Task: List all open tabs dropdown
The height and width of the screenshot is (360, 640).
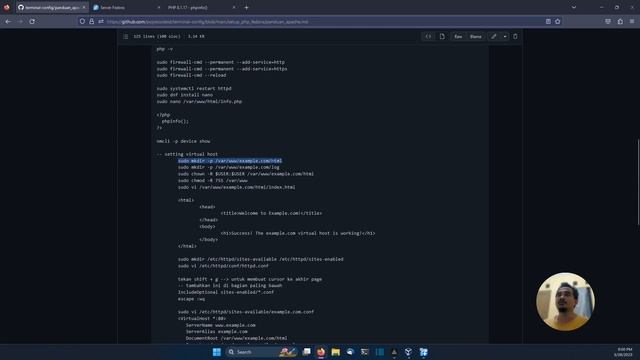Action: click(574, 7)
